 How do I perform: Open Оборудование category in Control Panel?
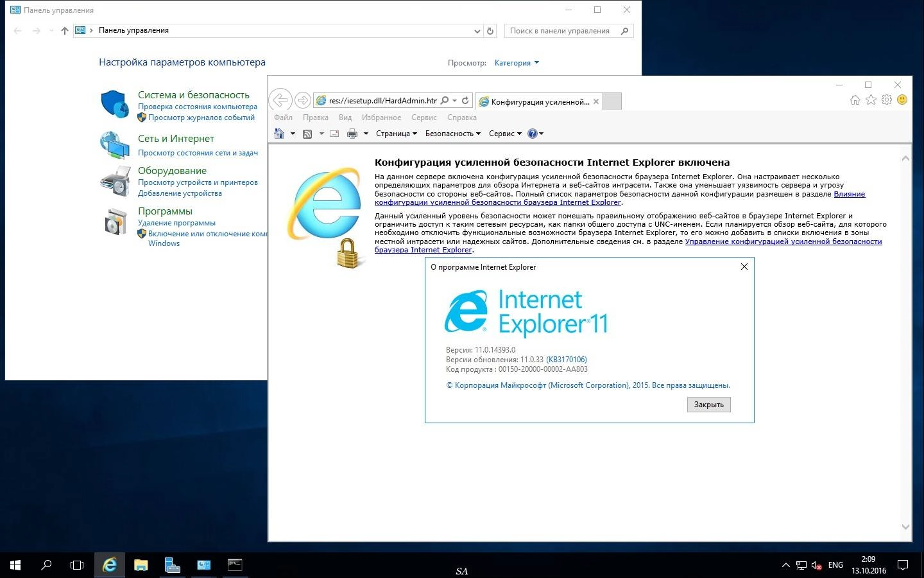(172, 171)
